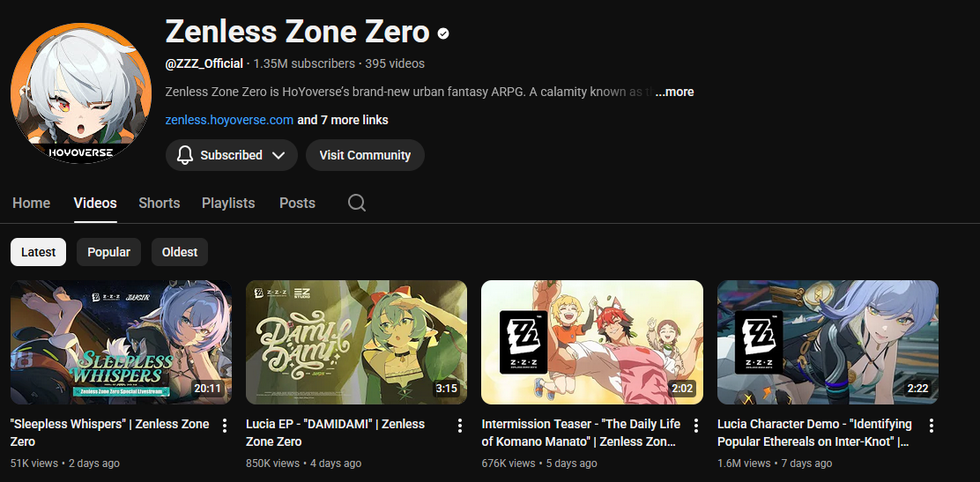Screen dimensions: 980x482
Task: Play the DAMIDAMI video thumbnail
Action: [x=356, y=342]
